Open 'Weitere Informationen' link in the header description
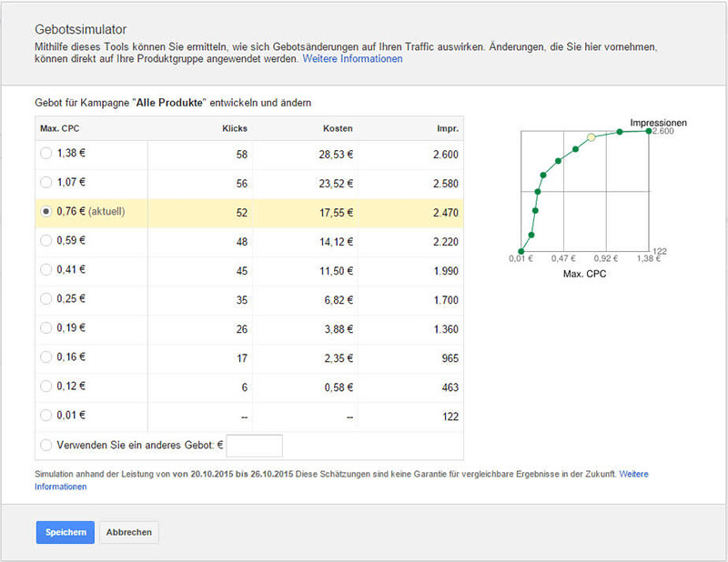This screenshot has height=562, width=728. (352, 59)
